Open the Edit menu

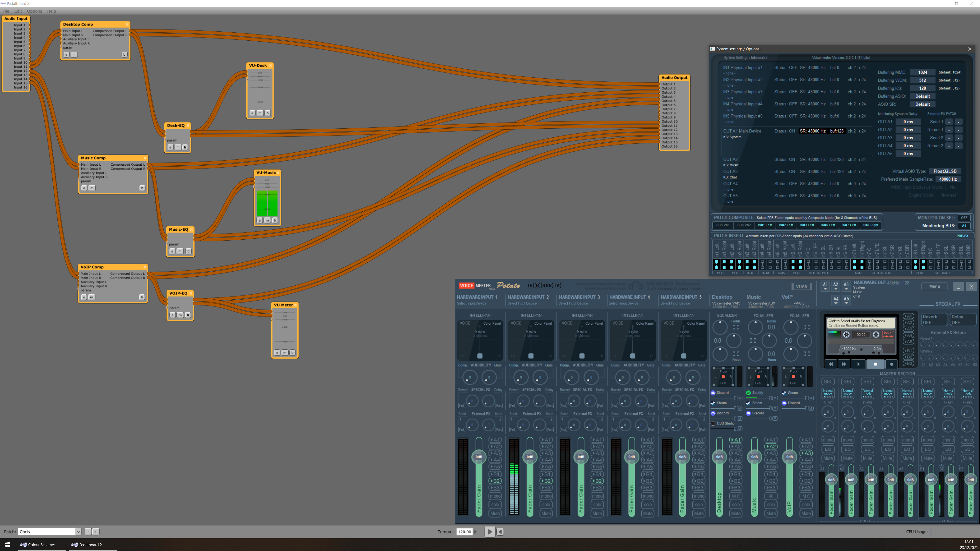pos(18,11)
